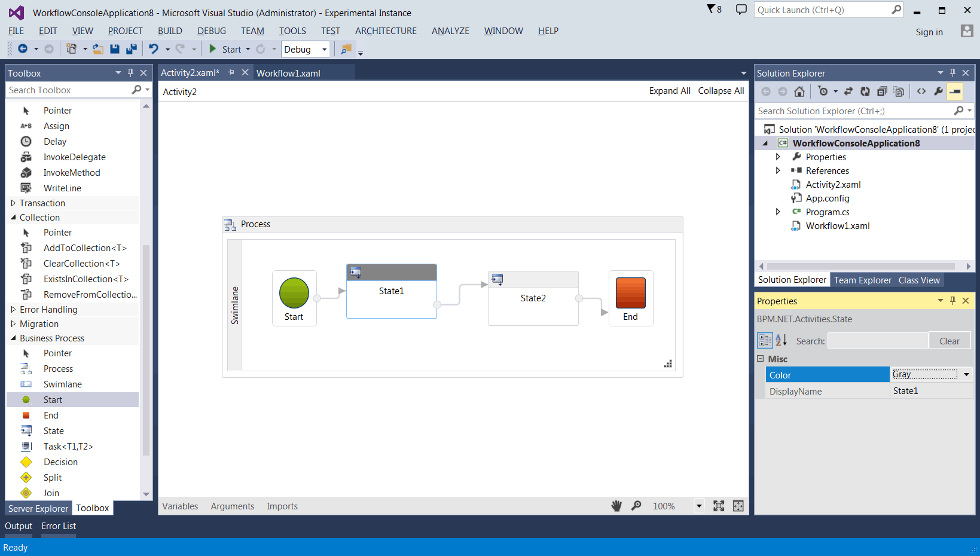
Task: Click the Open File folder icon
Action: [98, 49]
